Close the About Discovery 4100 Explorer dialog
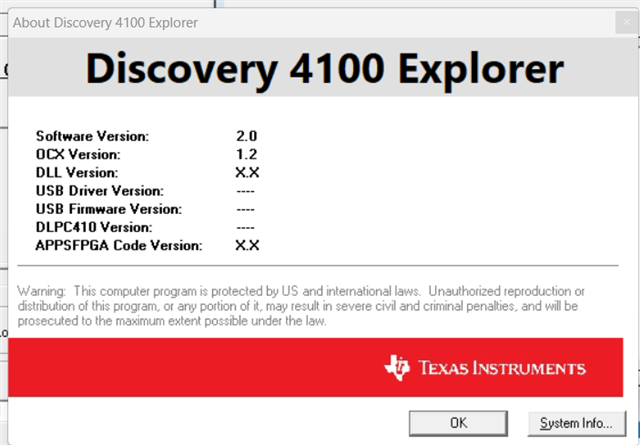 coord(627,22)
